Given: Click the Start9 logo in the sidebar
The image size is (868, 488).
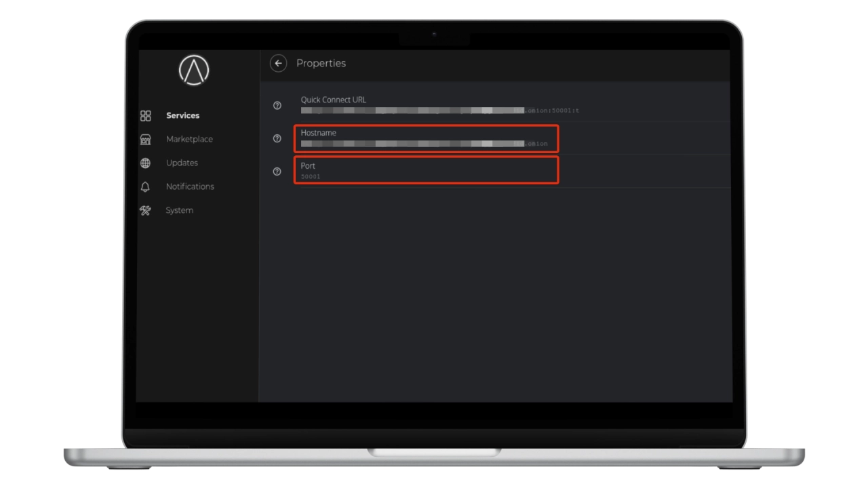Looking at the screenshot, I should point(194,70).
